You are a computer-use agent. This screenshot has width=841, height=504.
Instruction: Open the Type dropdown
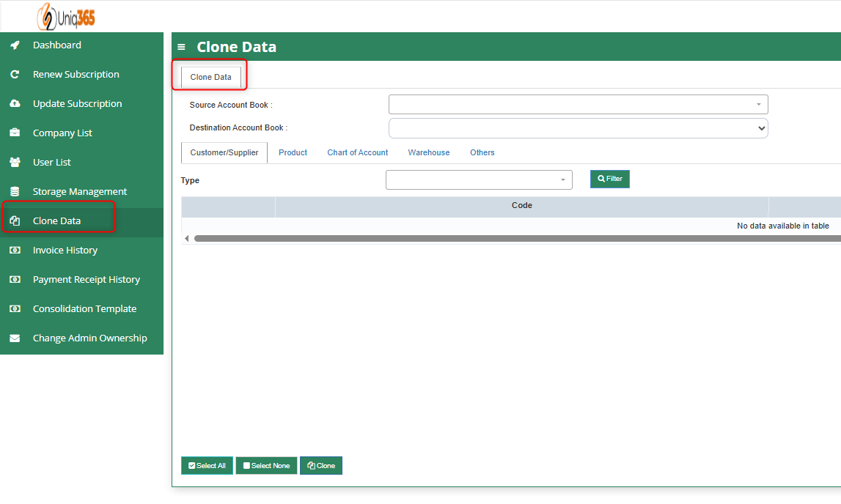479,179
